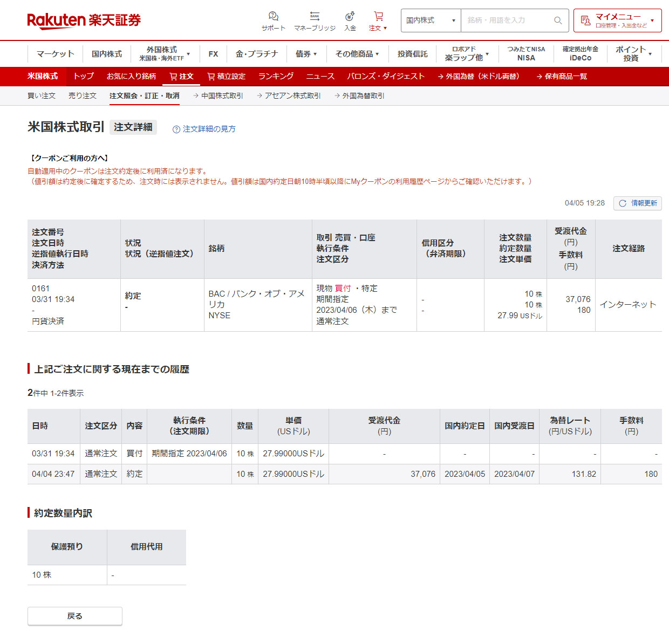Open the ランキング tab in red bar
This screenshot has width=669, height=644.
pos(276,77)
